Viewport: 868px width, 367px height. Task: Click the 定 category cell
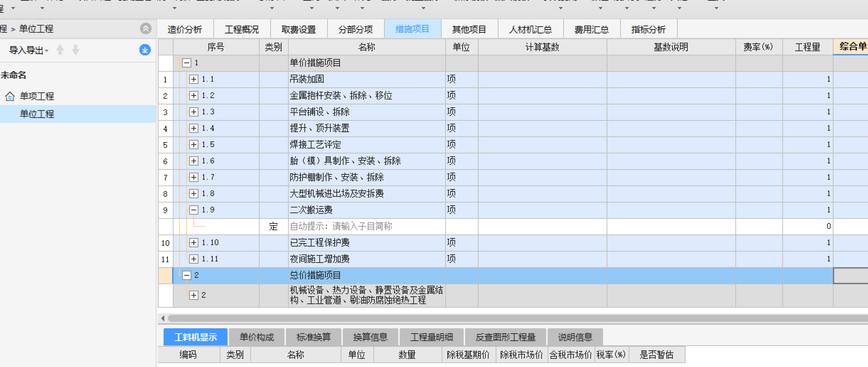click(273, 226)
